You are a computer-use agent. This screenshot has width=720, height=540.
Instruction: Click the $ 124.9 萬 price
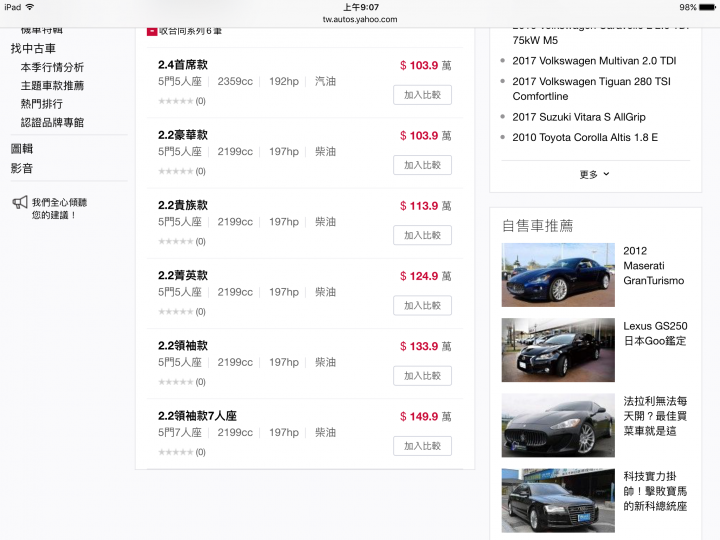pyautogui.click(x=426, y=276)
